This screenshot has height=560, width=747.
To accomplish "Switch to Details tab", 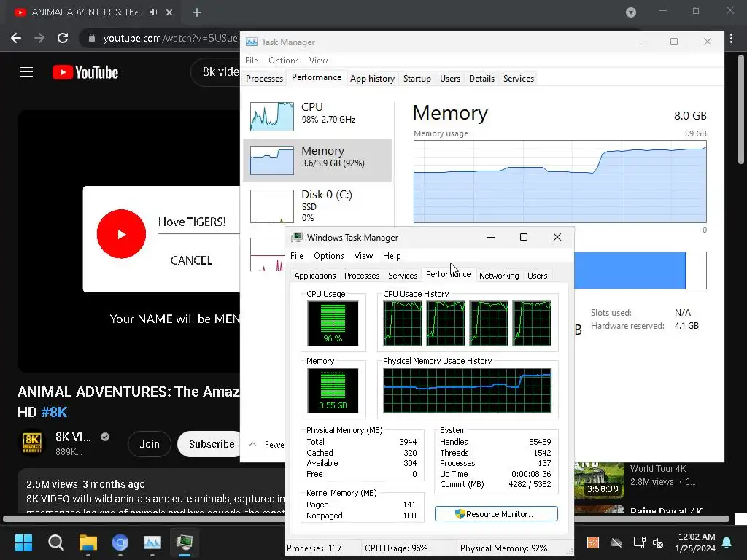I will (x=481, y=79).
